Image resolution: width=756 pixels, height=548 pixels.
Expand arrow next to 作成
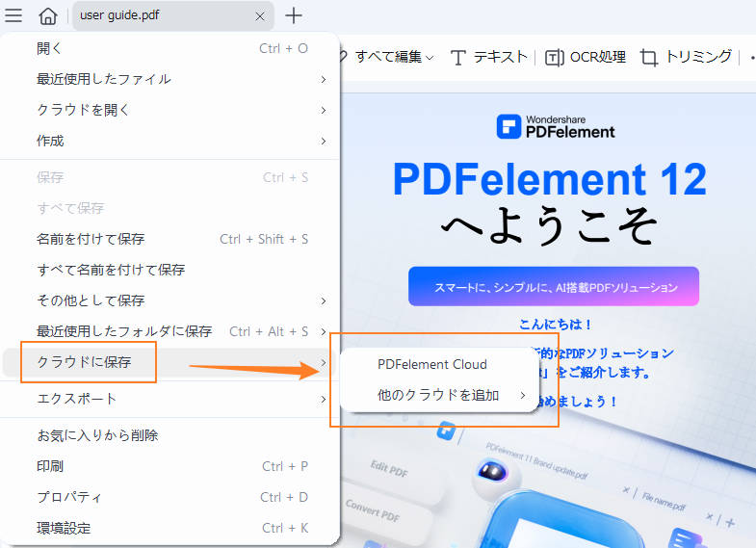pos(324,141)
